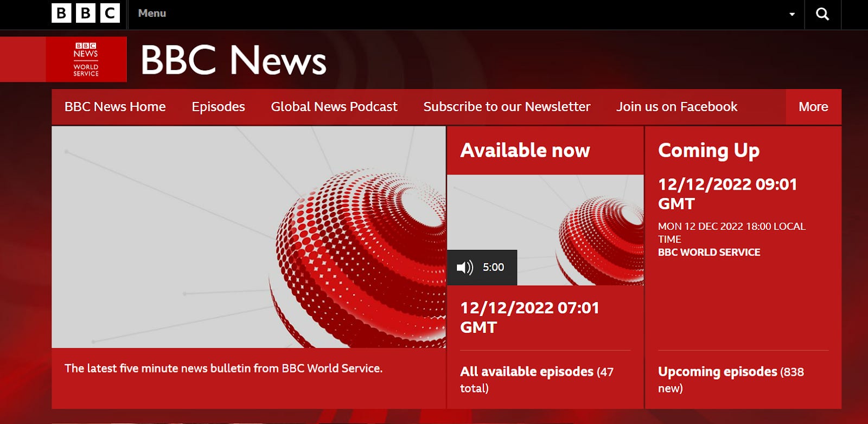Select Join us on Facebook
Screen dimensions: 868x424
click(676, 107)
